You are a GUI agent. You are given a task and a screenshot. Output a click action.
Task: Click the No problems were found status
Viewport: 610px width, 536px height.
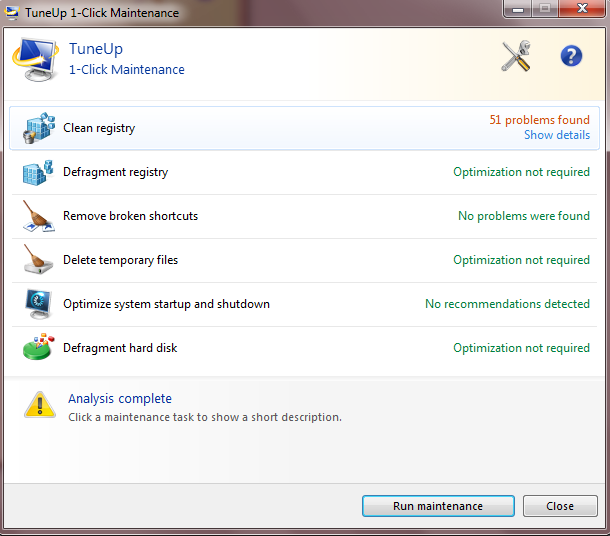pos(524,216)
